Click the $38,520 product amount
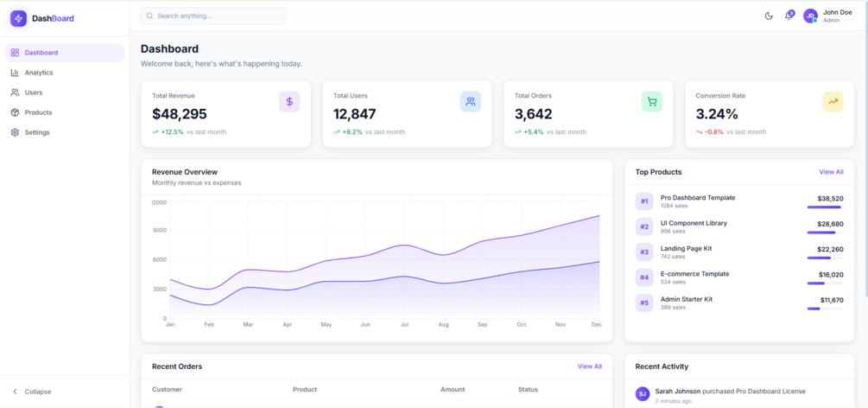 (830, 199)
